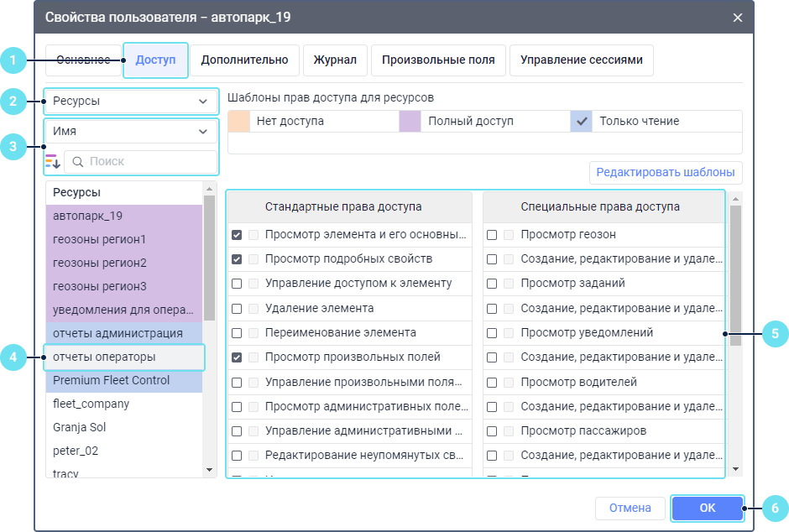Expand the Имя filter dropdown
The height and width of the screenshot is (532, 789).
tap(131, 132)
